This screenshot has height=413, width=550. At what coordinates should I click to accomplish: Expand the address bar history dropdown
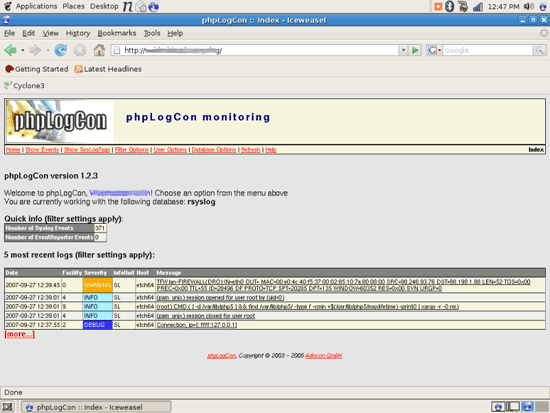tap(403, 50)
